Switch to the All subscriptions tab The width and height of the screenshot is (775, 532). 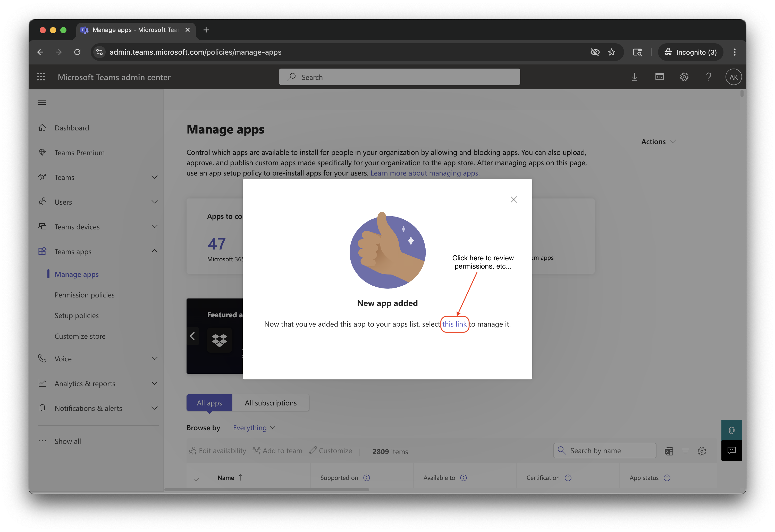tap(271, 403)
